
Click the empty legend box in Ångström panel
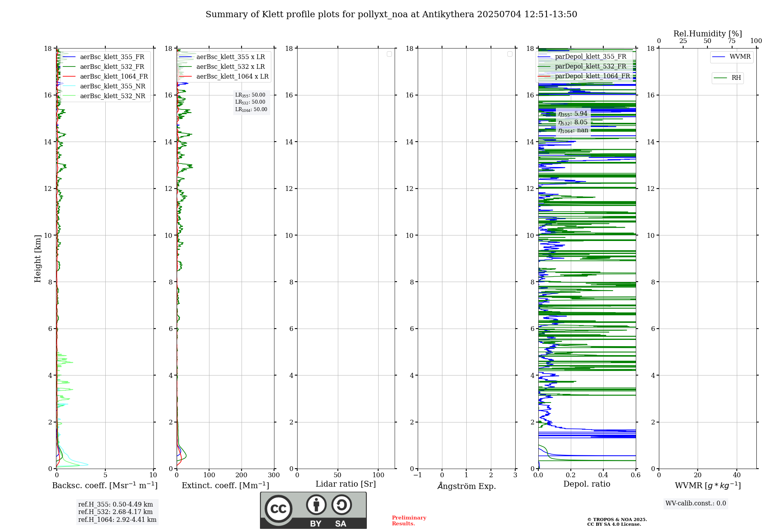click(510, 54)
